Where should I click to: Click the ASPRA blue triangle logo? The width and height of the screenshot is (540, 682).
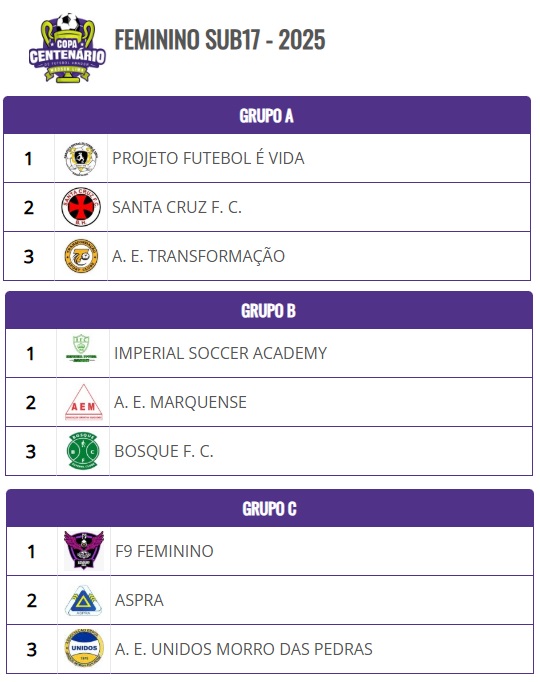click(83, 600)
